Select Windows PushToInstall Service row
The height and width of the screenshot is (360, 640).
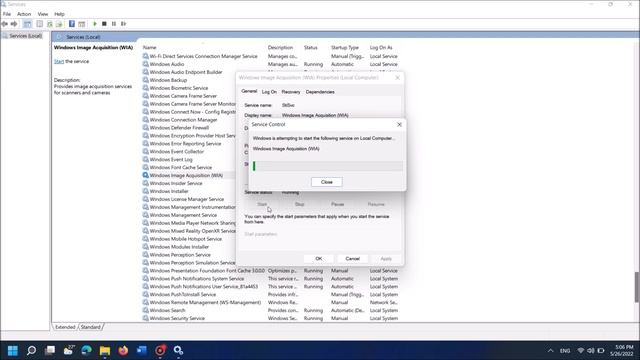pos(270,295)
